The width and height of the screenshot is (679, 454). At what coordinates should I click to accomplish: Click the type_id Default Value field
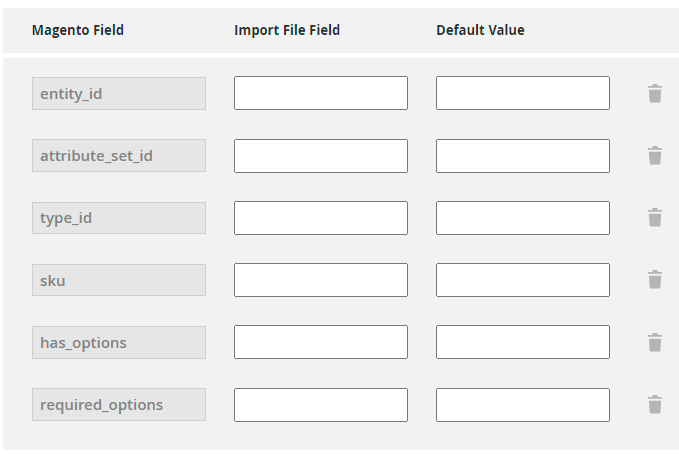point(523,218)
